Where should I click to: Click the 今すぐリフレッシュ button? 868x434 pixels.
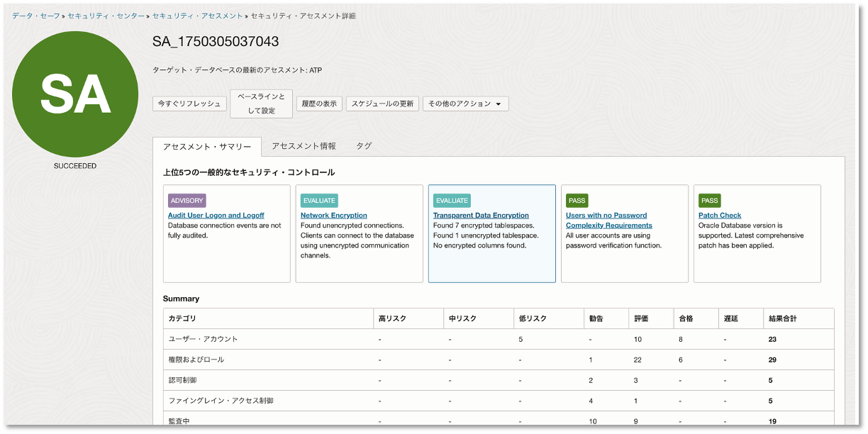coord(189,104)
